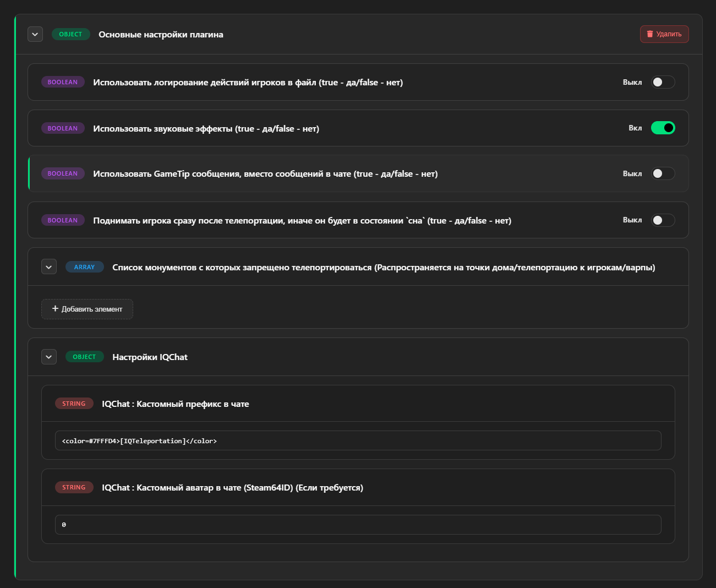Collapse the Основные настройки плагина section chevron
Screen dimensions: 716x588
pos(35,34)
